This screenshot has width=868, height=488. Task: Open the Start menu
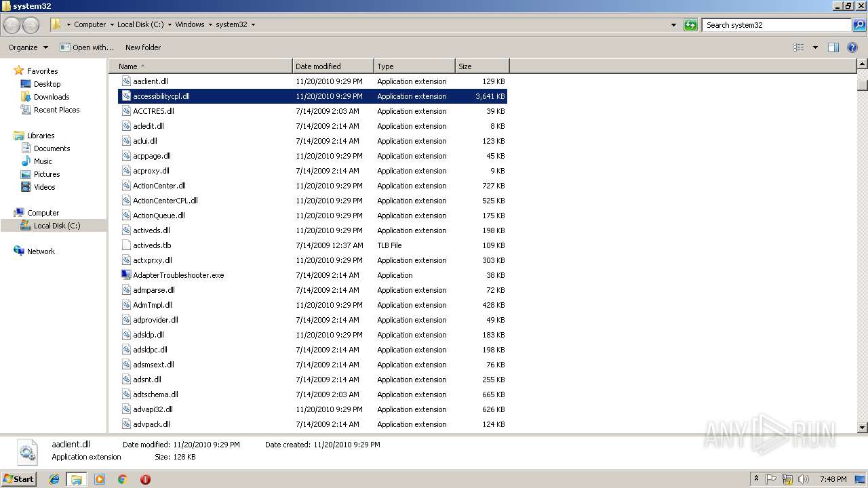click(19, 479)
